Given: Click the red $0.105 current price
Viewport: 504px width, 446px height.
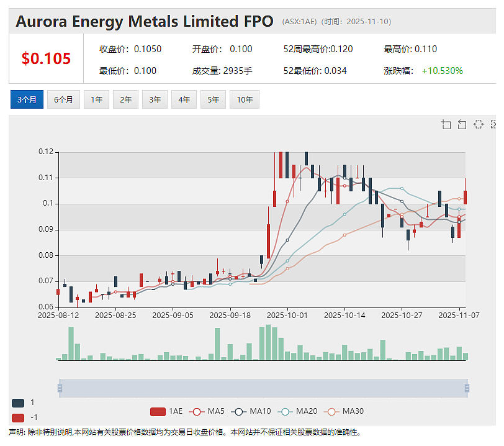Looking at the screenshot, I should coord(46,58).
